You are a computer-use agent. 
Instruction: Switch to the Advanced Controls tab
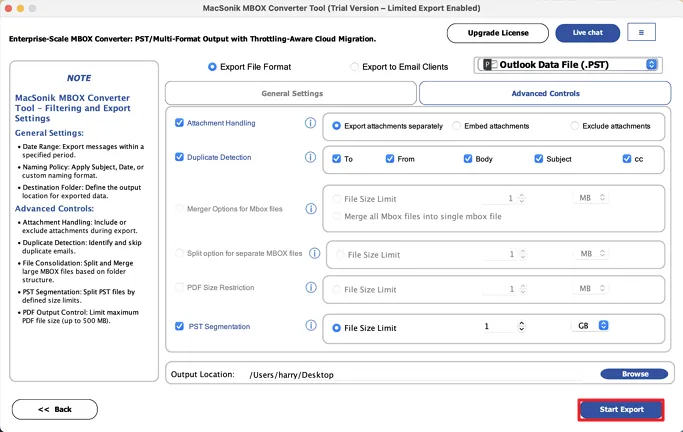545,93
